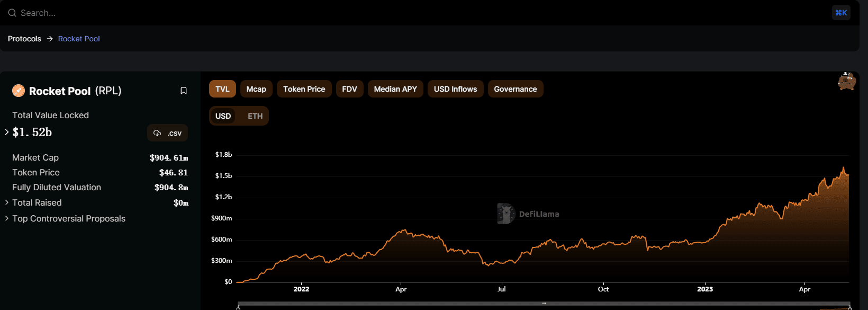Enable the Token Price chart metric

[304, 89]
